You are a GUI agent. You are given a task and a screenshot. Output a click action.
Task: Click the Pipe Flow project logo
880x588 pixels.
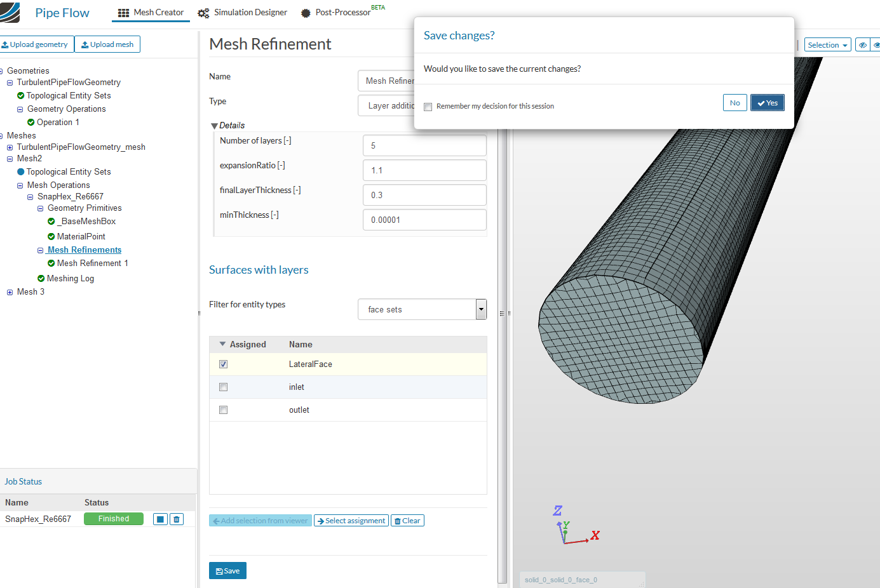[x=10, y=12]
